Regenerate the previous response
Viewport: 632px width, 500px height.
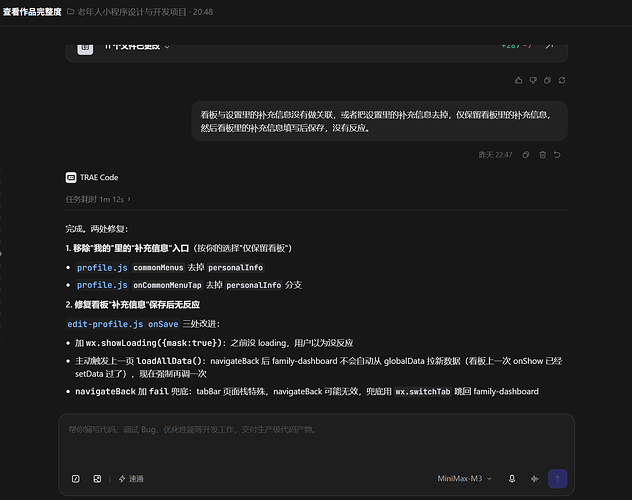pos(562,81)
